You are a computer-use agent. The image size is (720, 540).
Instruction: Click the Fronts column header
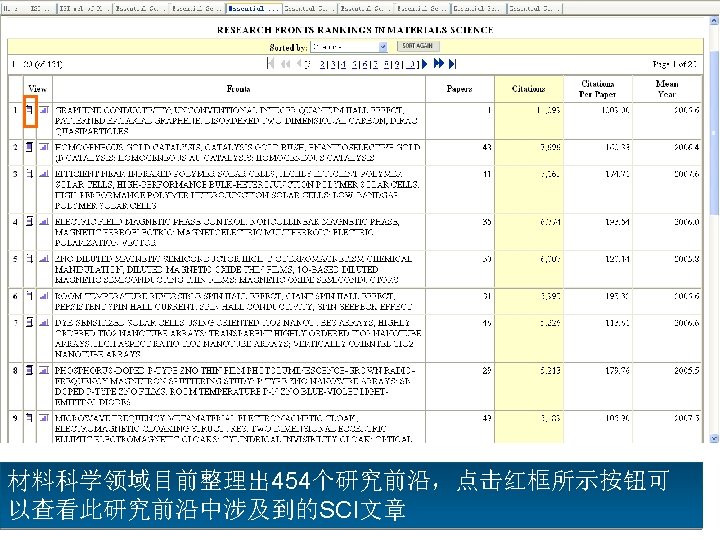point(238,89)
